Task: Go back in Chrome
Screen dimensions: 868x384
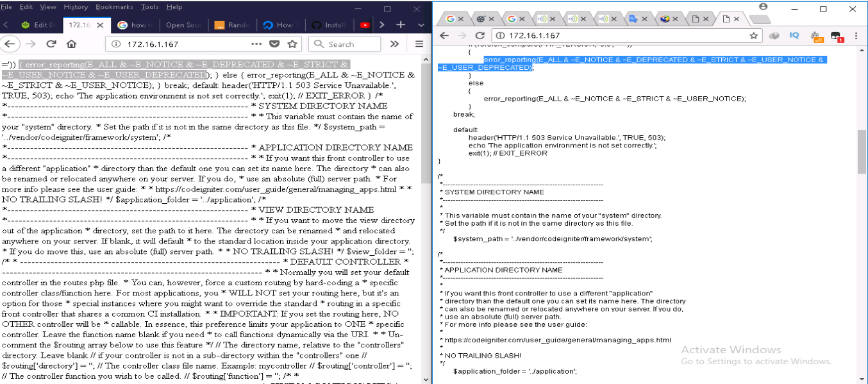Action: 444,36
